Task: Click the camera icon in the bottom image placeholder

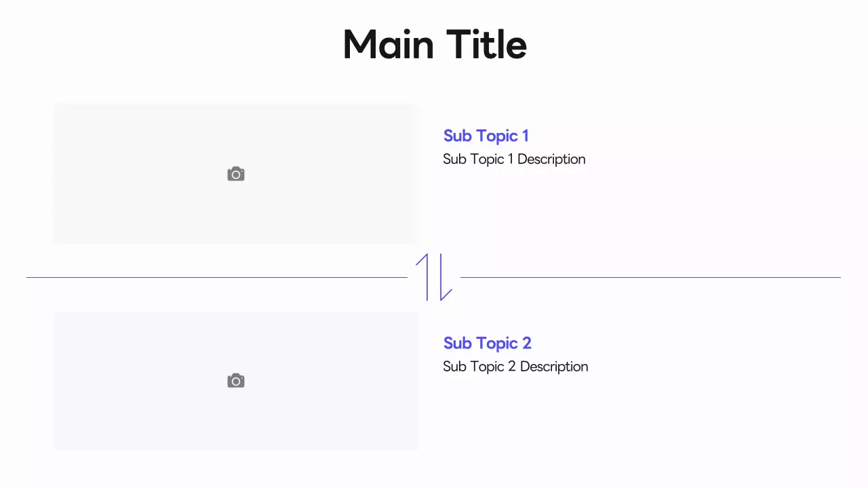Action: [x=236, y=381]
